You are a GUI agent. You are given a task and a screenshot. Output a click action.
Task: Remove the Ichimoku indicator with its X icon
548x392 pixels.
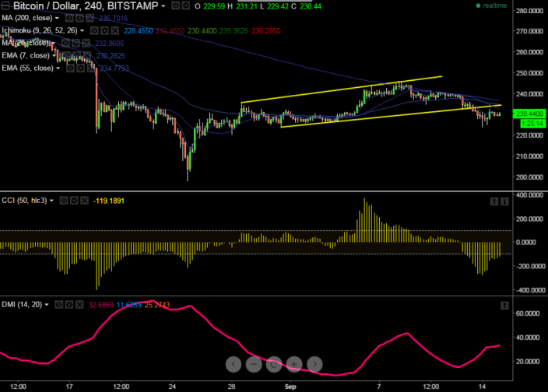click(115, 30)
